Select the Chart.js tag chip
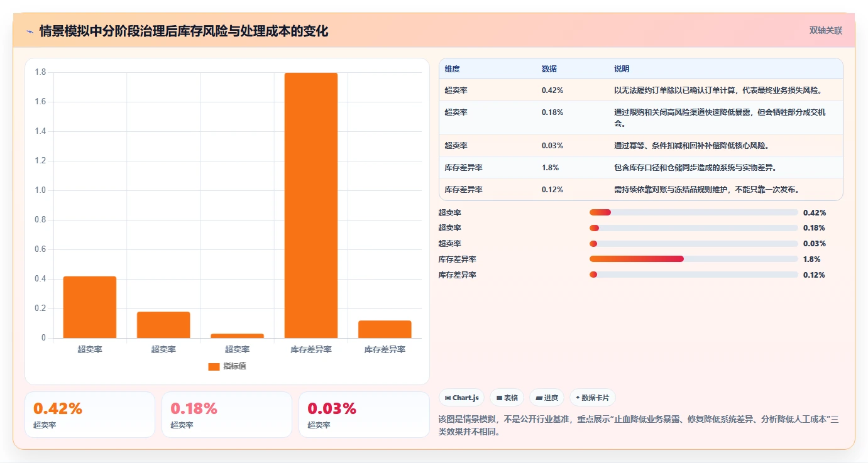This screenshot has width=868, height=463. pos(461,398)
